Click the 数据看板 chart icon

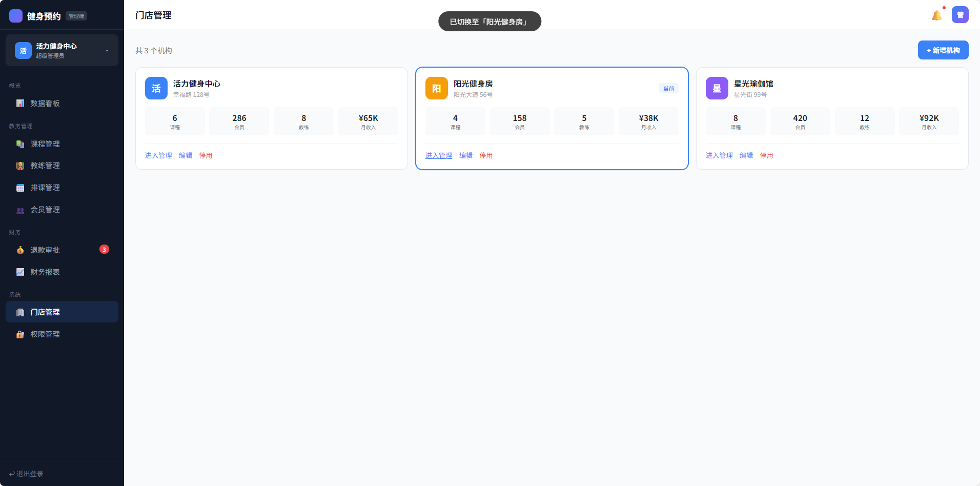coord(20,104)
